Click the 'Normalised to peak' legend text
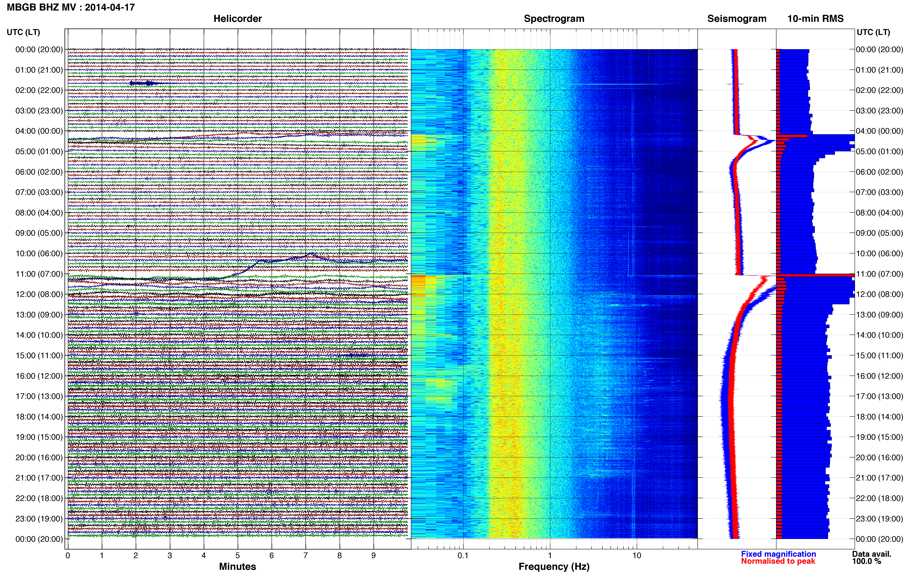The image size is (924, 578). click(x=778, y=561)
